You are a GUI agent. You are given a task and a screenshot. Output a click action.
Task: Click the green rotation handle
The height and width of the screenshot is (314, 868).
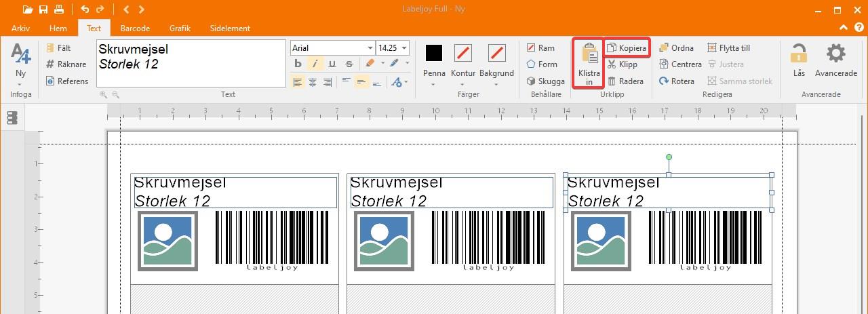pyautogui.click(x=669, y=157)
